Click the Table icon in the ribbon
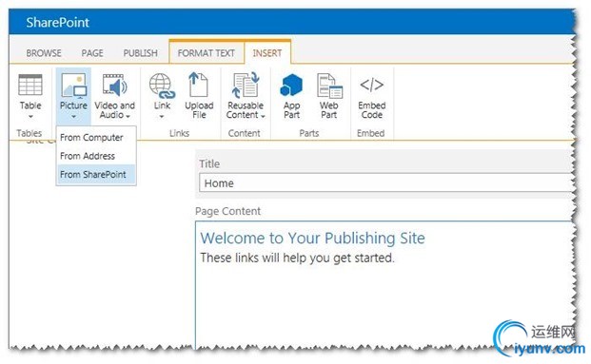The height and width of the screenshot is (364, 591). click(30, 85)
